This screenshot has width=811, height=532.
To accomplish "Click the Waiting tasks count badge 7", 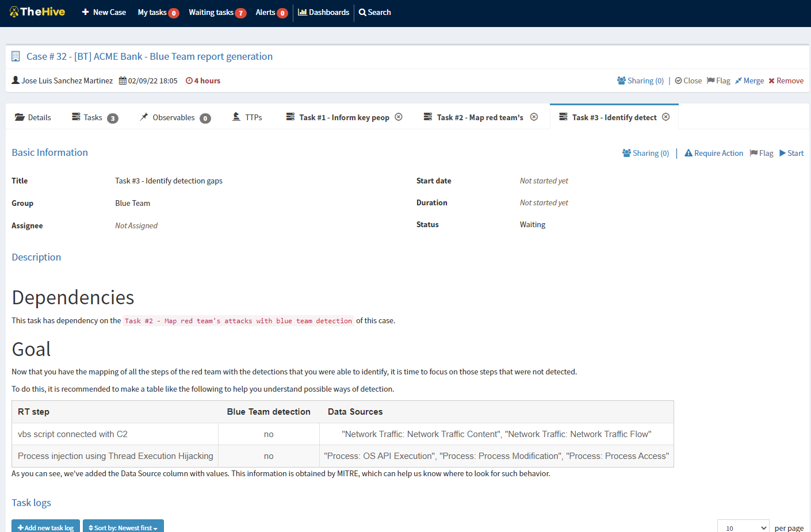I will 240,13.
